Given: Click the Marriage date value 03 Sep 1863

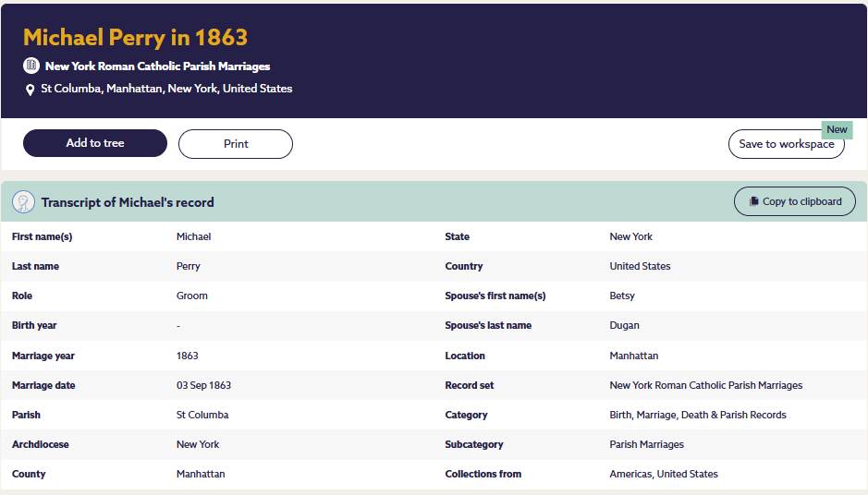Looking at the screenshot, I should (x=203, y=385).
